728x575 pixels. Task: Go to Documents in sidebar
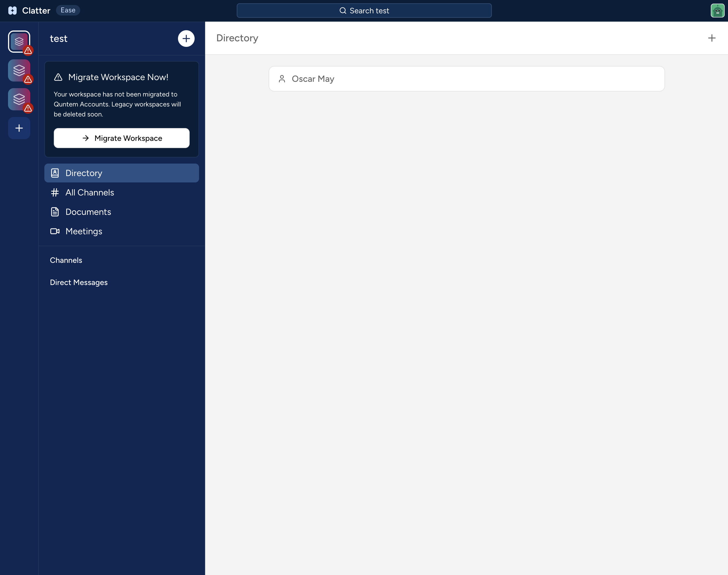(88, 212)
